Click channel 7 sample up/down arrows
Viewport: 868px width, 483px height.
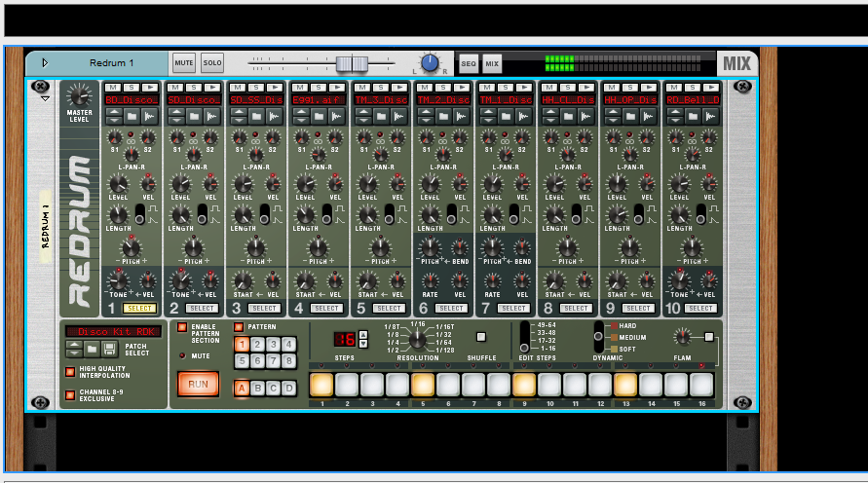(x=488, y=116)
